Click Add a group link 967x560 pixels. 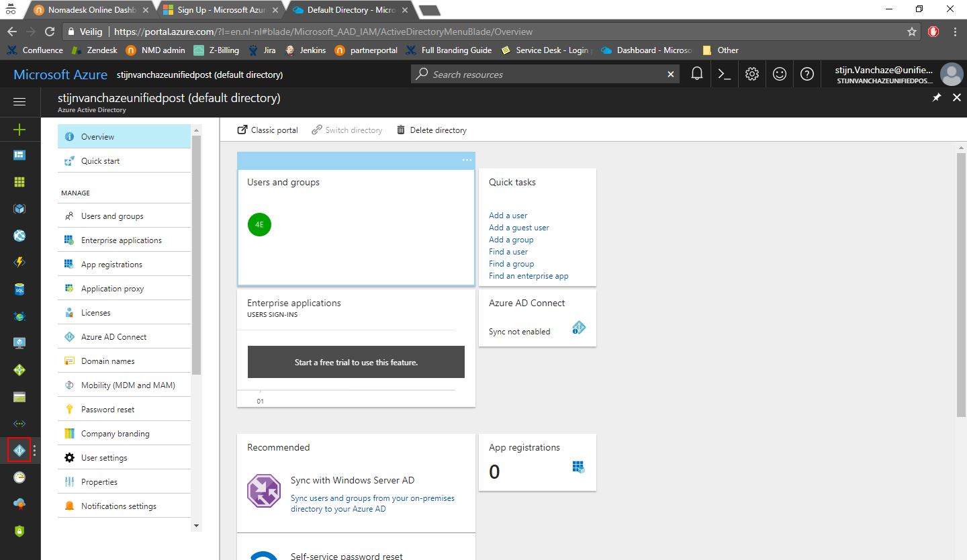pos(511,240)
